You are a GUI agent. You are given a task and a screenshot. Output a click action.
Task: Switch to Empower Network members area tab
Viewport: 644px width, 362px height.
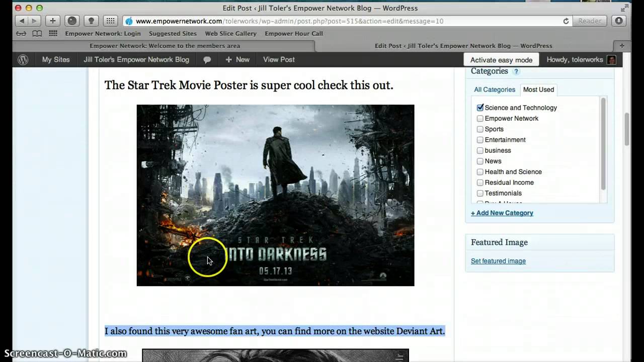165,46
